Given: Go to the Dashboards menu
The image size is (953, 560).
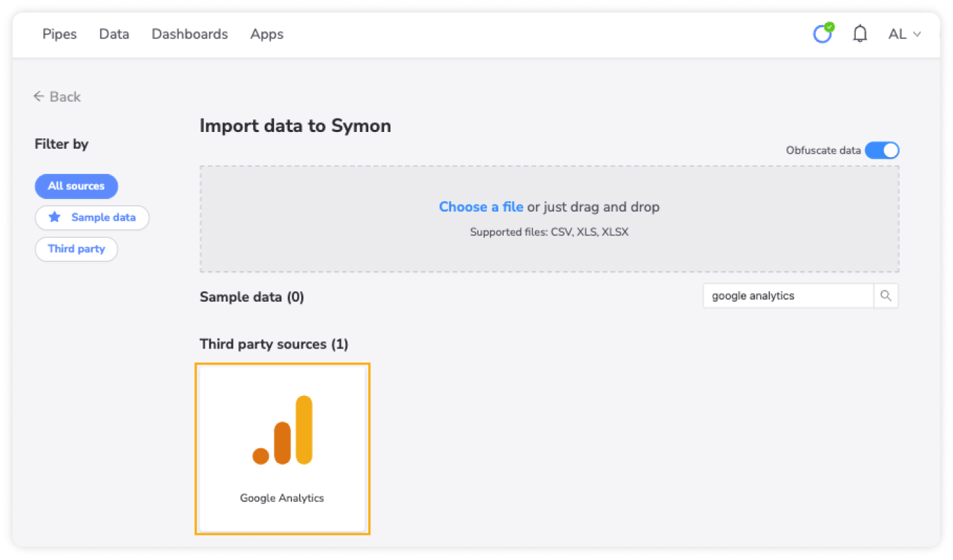Looking at the screenshot, I should (x=189, y=34).
